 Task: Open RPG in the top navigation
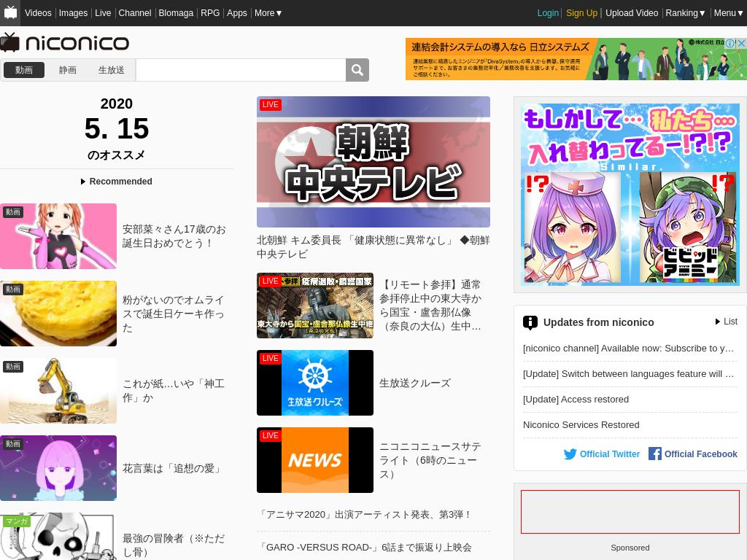(210, 13)
